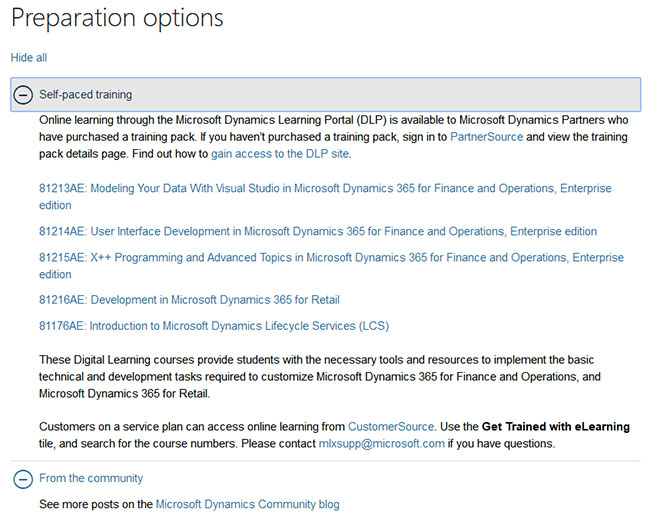Open course 81216AE Development for Retail link

pyautogui.click(x=189, y=300)
